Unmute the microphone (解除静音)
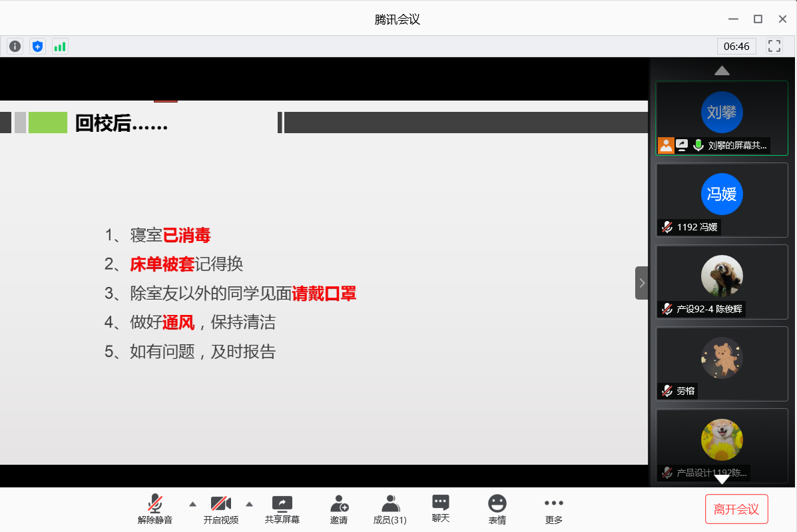This screenshot has height=532, width=797. tap(155, 509)
